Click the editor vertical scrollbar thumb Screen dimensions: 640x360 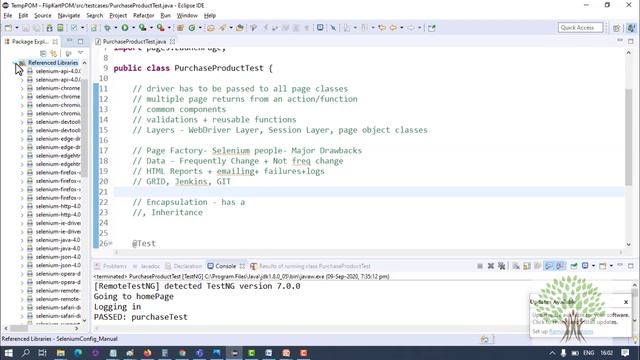629,137
